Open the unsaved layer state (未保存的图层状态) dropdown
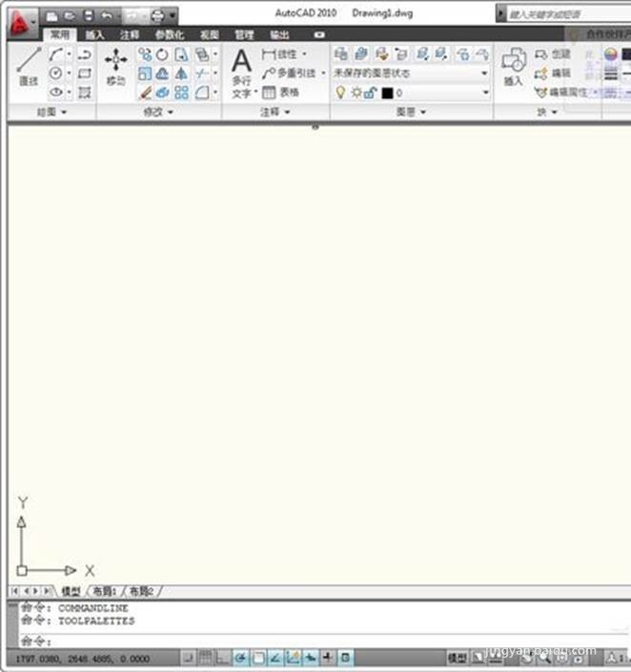631x672 pixels. (x=412, y=73)
